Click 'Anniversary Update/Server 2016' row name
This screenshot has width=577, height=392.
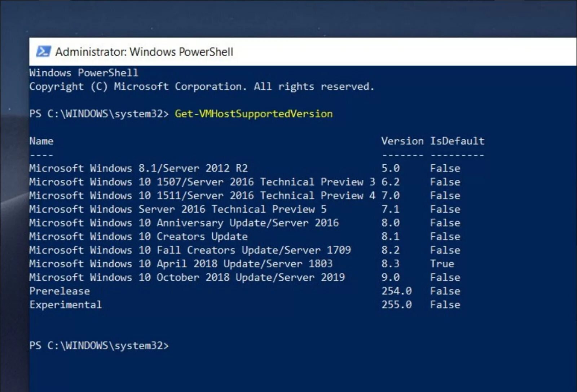point(184,223)
